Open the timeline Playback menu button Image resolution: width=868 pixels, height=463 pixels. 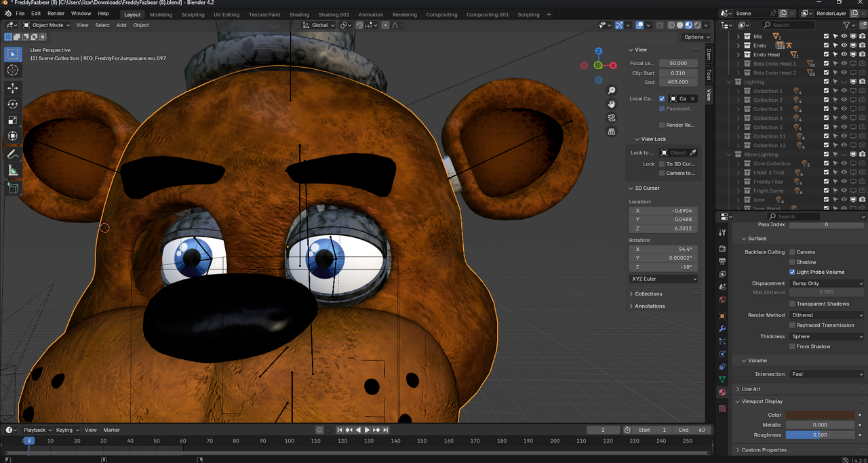pos(37,430)
